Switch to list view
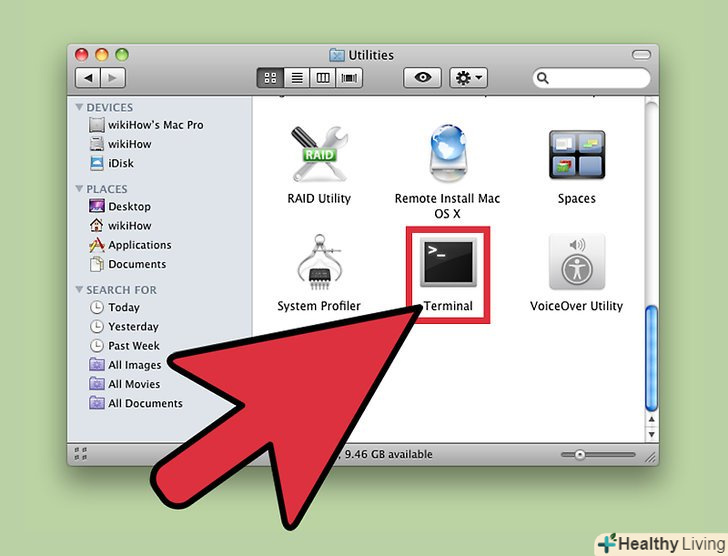728x556 pixels. (297, 78)
